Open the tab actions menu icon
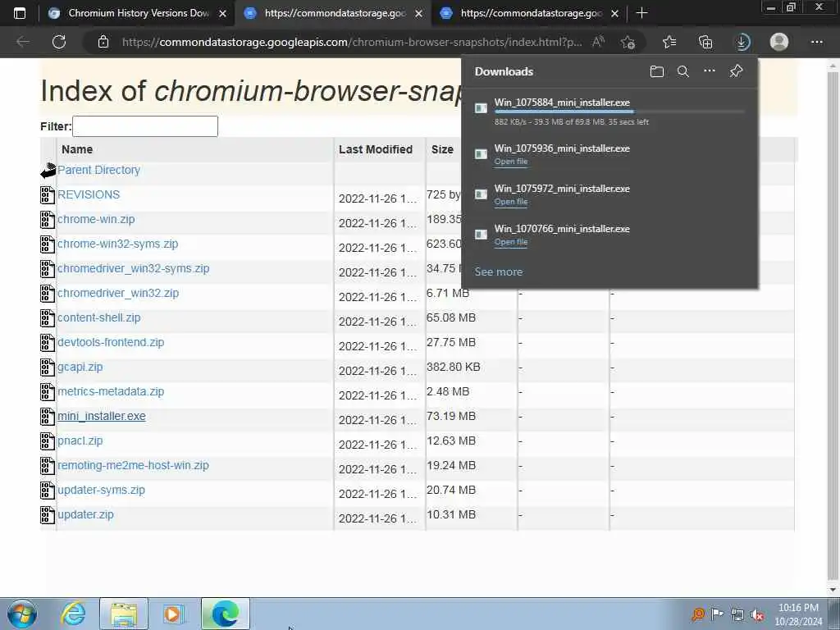 pos(20,13)
